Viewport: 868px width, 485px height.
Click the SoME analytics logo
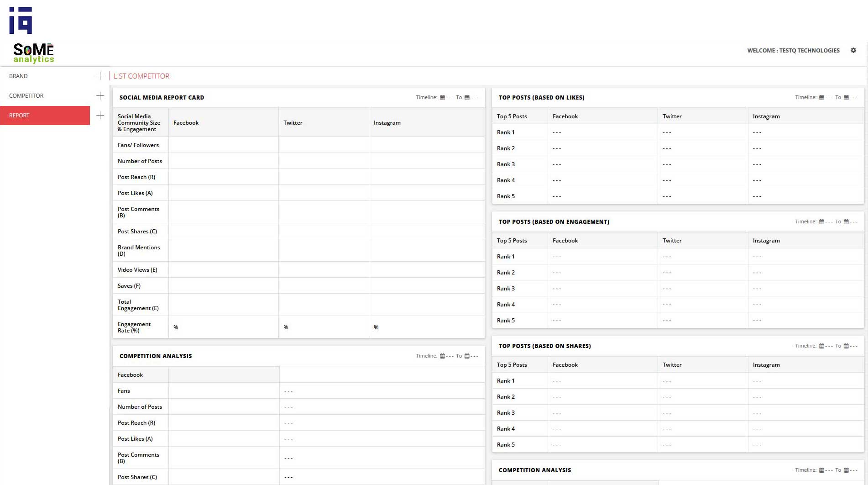(x=34, y=53)
